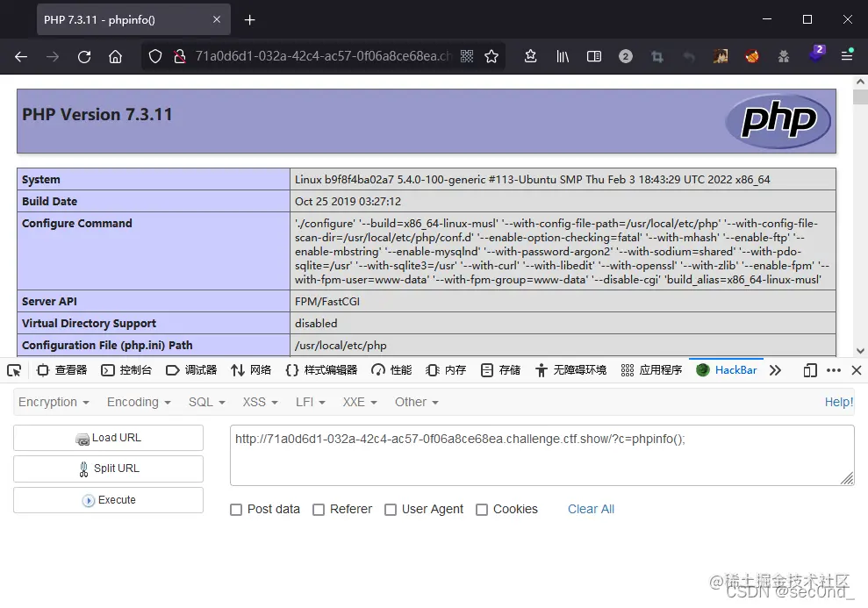The width and height of the screenshot is (868, 608).
Task: Click the 'FPM/FastCGI' Server API value
Action: (327, 302)
